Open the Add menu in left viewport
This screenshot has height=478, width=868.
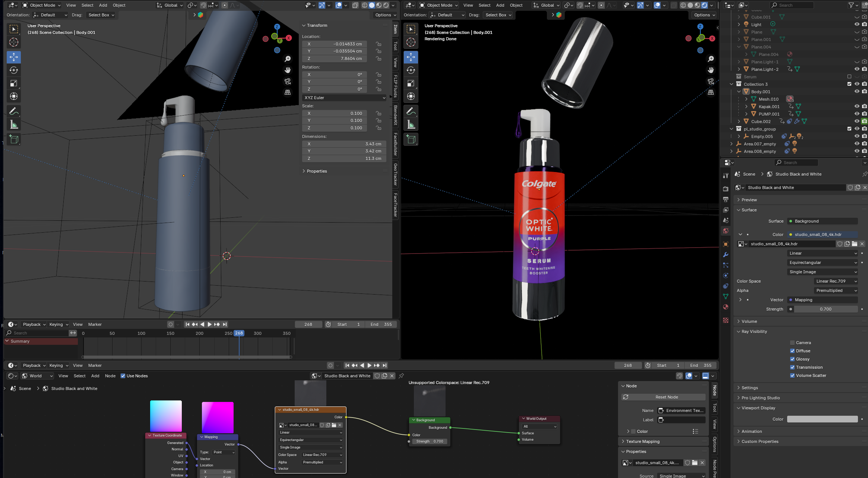103,5
